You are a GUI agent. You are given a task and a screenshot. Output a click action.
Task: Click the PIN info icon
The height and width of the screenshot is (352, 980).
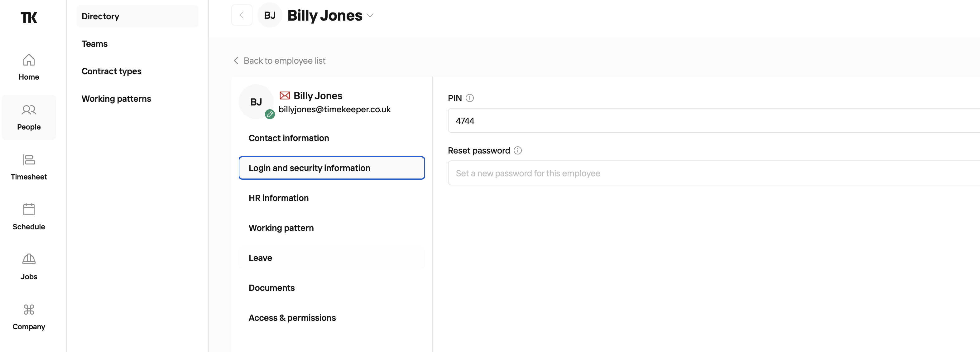pos(470,98)
